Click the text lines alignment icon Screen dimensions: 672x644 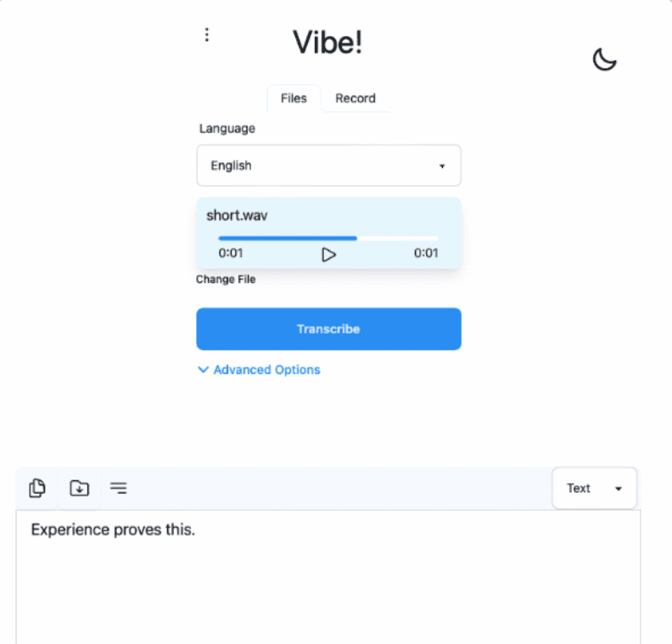(x=119, y=488)
